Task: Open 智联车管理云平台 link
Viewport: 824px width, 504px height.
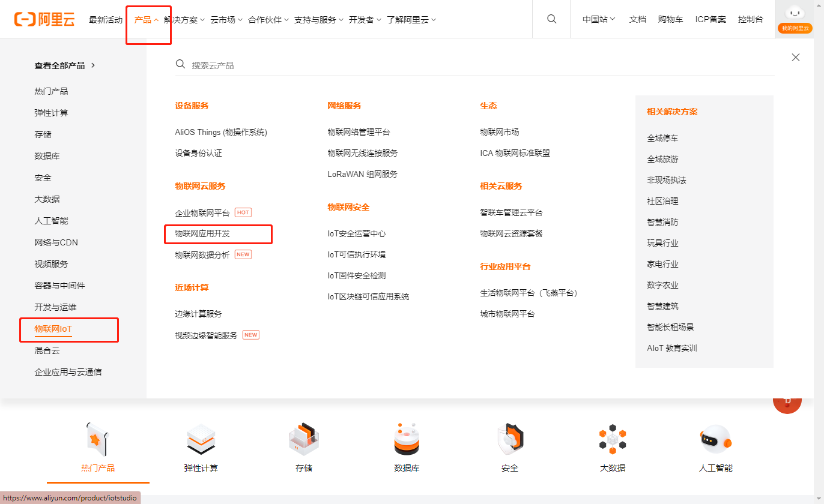Action: (x=511, y=212)
